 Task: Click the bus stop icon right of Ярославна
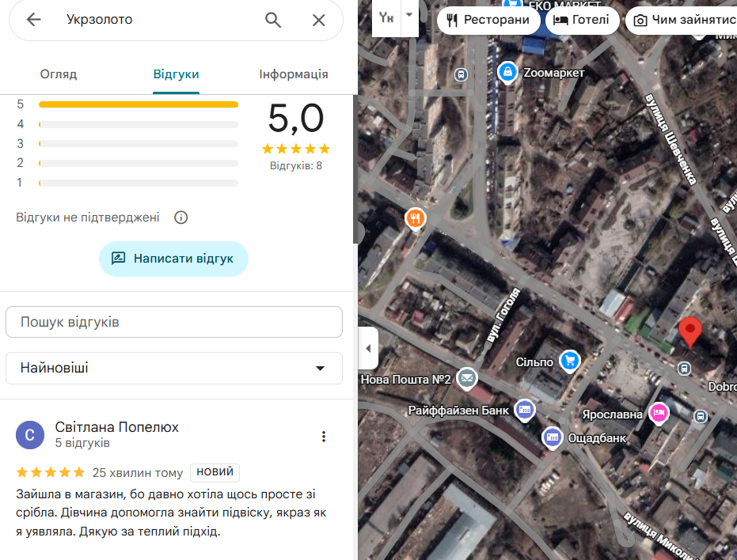click(x=701, y=416)
